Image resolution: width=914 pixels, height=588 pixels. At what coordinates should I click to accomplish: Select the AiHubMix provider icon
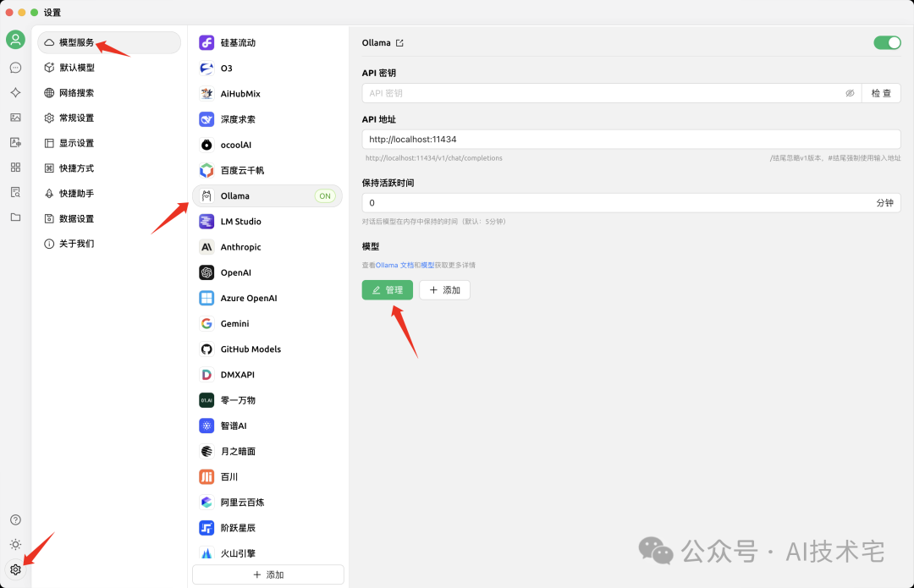click(206, 94)
